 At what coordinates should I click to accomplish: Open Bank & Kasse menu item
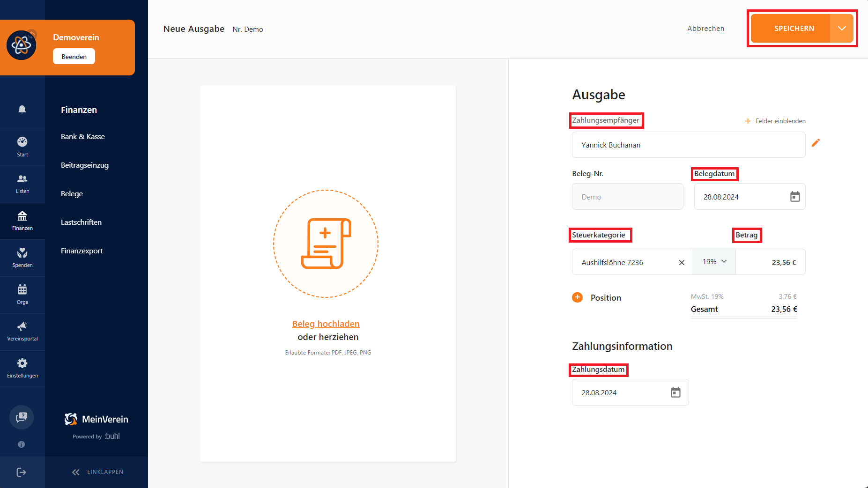pyautogui.click(x=83, y=137)
